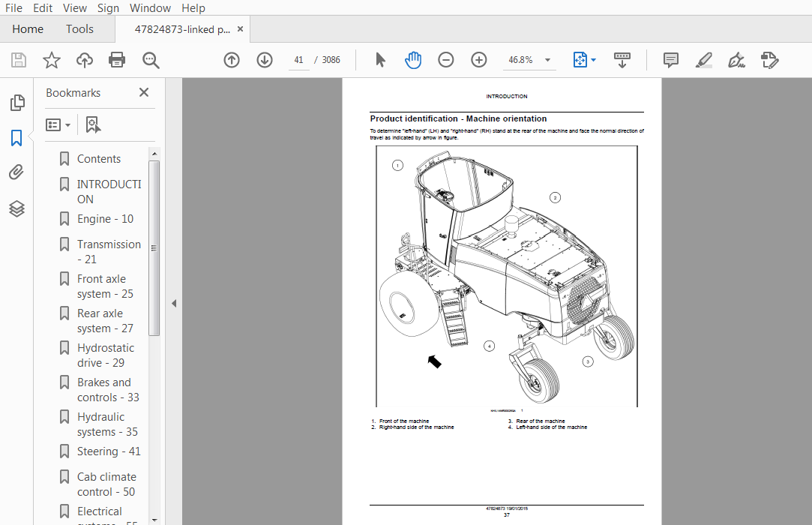
Task: Select the arrow selection tool
Action: pyautogui.click(x=380, y=60)
